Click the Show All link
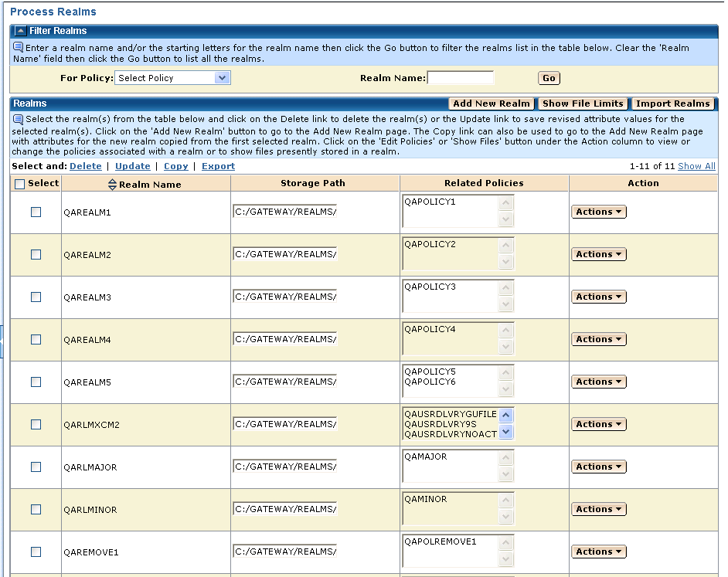The width and height of the screenshot is (728, 577). [696, 166]
